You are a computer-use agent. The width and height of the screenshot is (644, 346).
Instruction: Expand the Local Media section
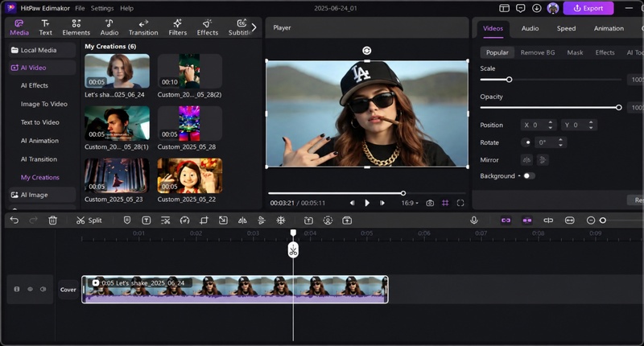(43, 50)
